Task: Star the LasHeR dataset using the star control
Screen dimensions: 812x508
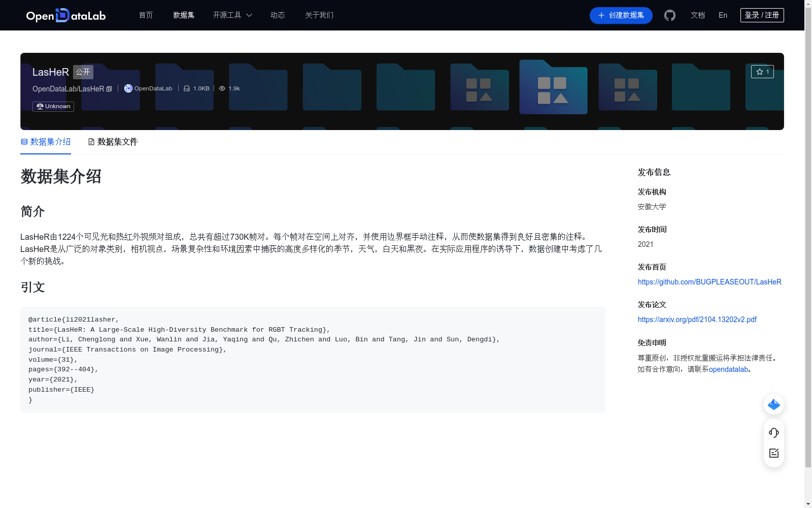Action: 762,72
